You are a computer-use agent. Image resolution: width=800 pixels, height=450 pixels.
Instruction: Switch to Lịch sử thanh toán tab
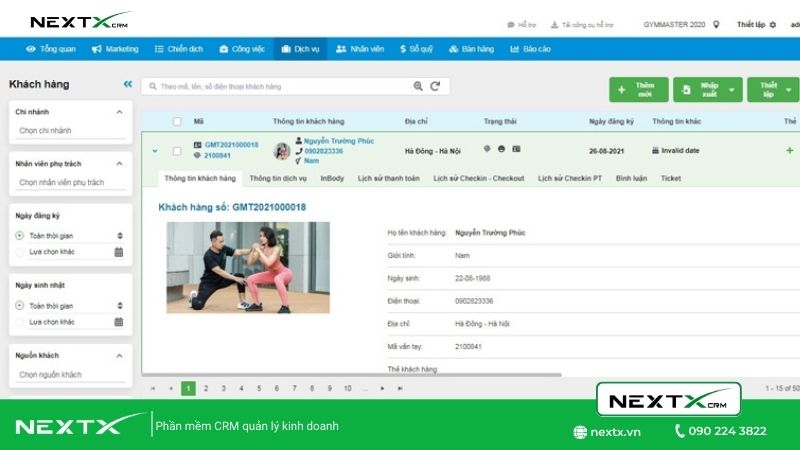389,178
